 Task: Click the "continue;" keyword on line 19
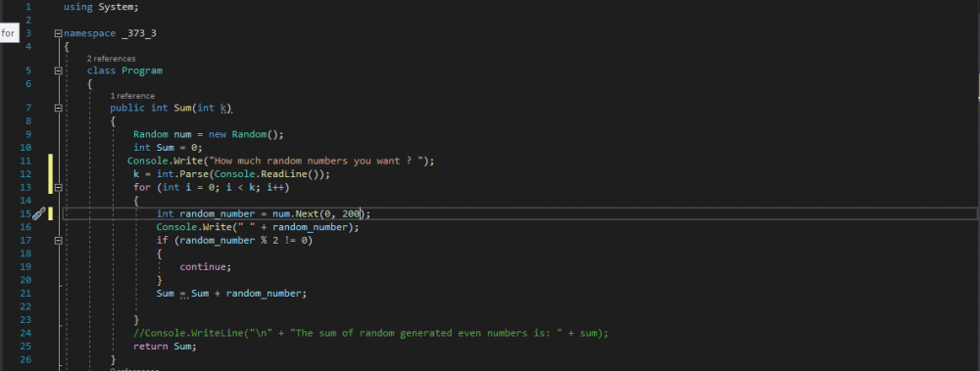pos(206,266)
